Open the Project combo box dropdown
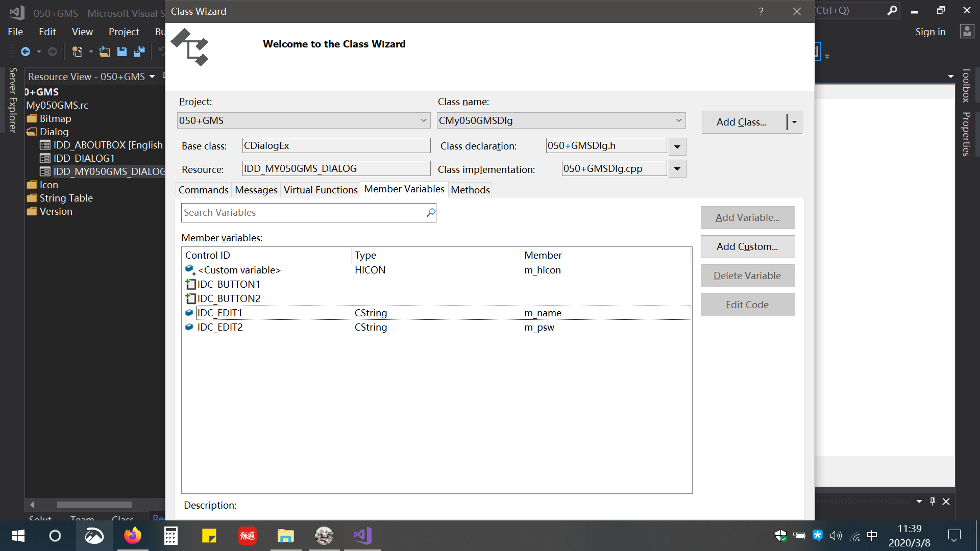 click(423, 120)
